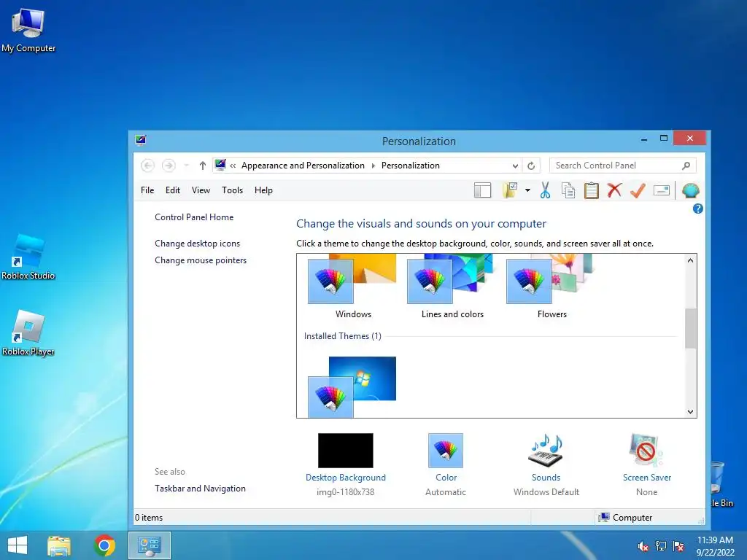Image resolution: width=747 pixels, height=560 pixels.
Task: Click the Personalization breadcrumb segment
Action: coord(410,166)
